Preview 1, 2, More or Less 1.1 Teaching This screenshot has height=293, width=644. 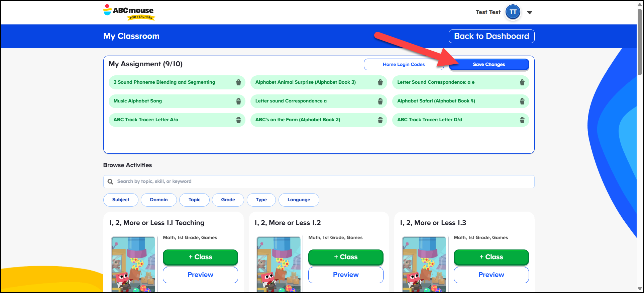click(x=200, y=275)
